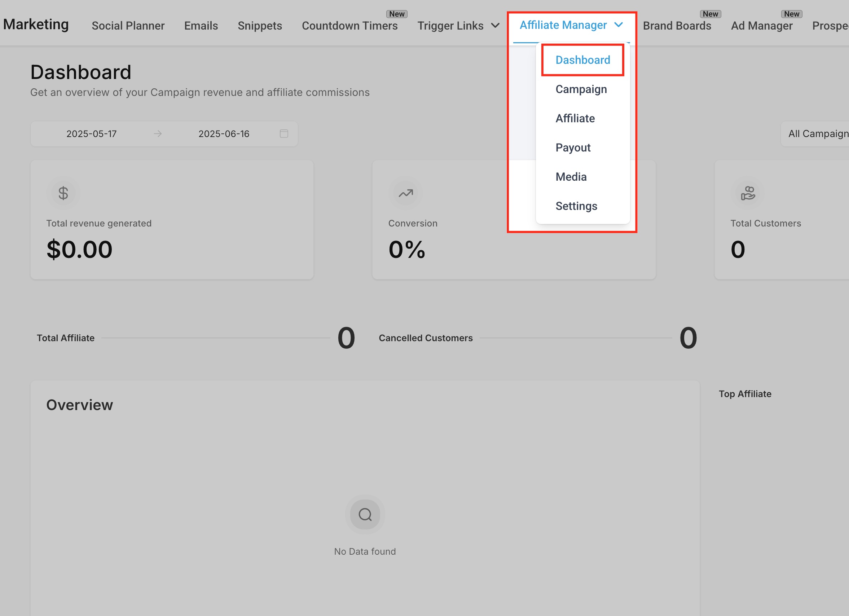The width and height of the screenshot is (849, 616).
Task: Click the magnifier No Data icon
Action: [x=365, y=514]
